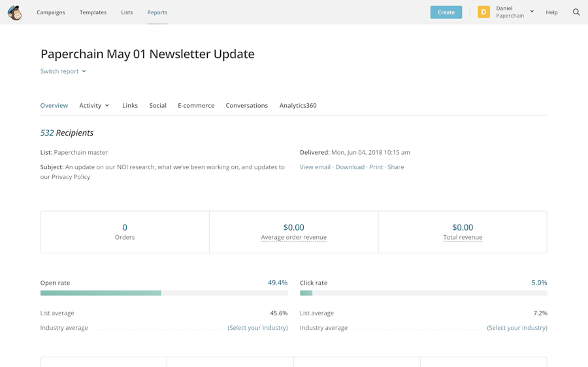Select your industry under Open rate
The image size is (588, 367).
257,328
